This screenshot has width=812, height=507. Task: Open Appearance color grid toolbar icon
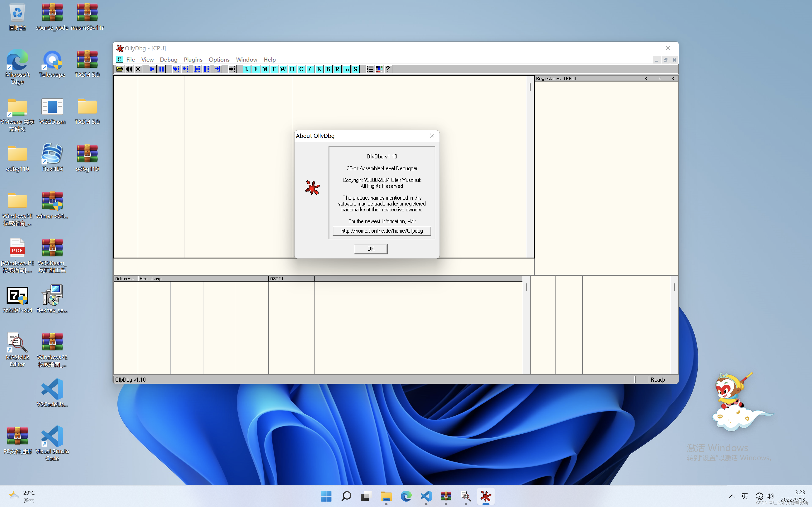coord(379,69)
